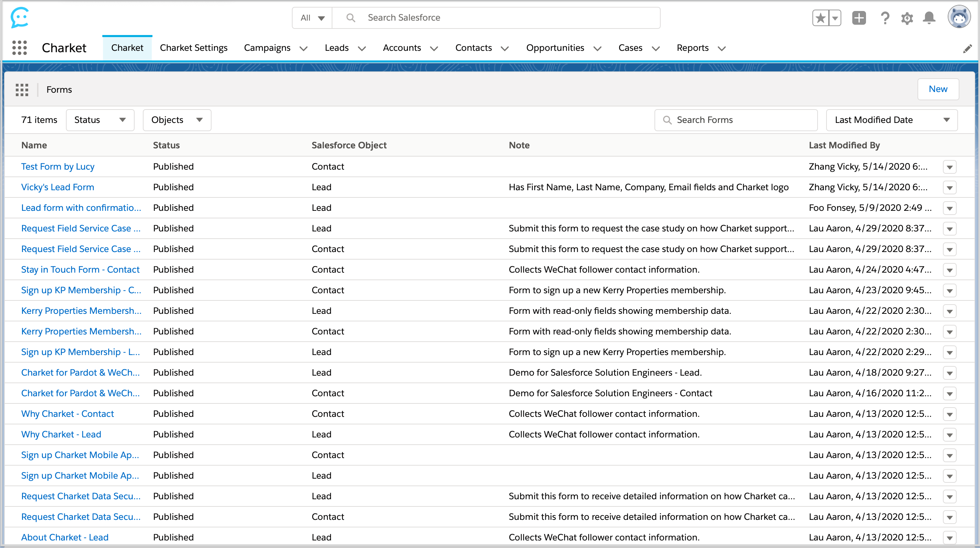Open row actions for About Charket - Lead
980x548 pixels.
pyautogui.click(x=949, y=538)
